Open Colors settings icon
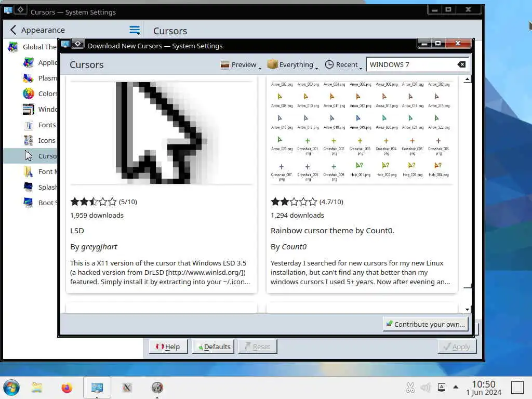 pyautogui.click(x=29, y=94)
